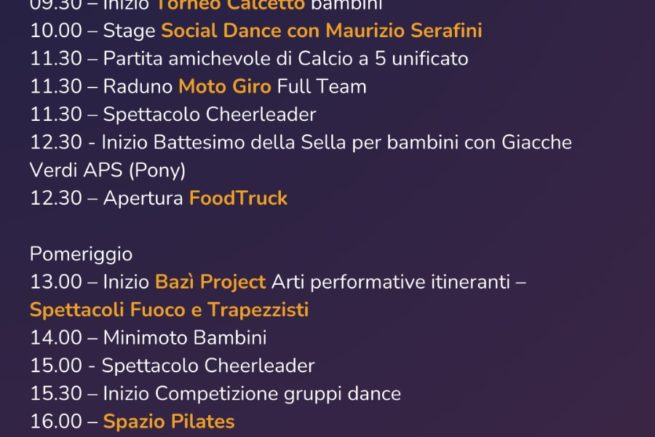Click Spettacoli Fuoco e Trapezzisti
This screenshot has width=655, height=437.
pos(169,310)
